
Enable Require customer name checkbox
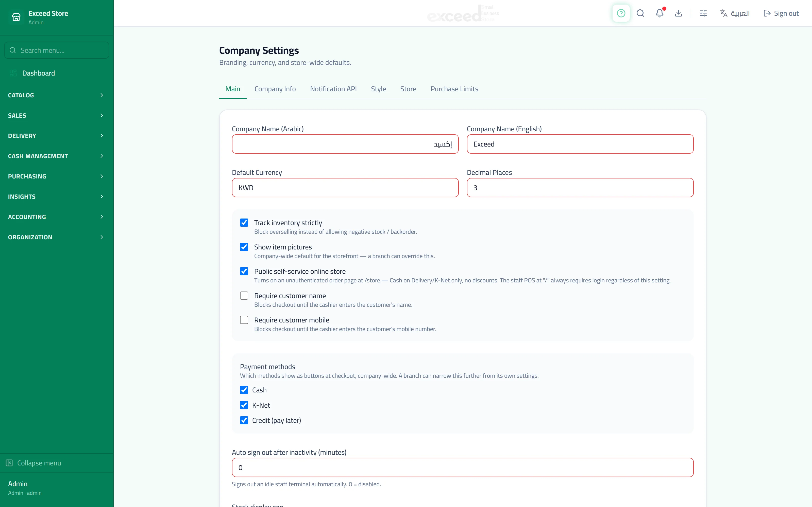tap(244, 296)
